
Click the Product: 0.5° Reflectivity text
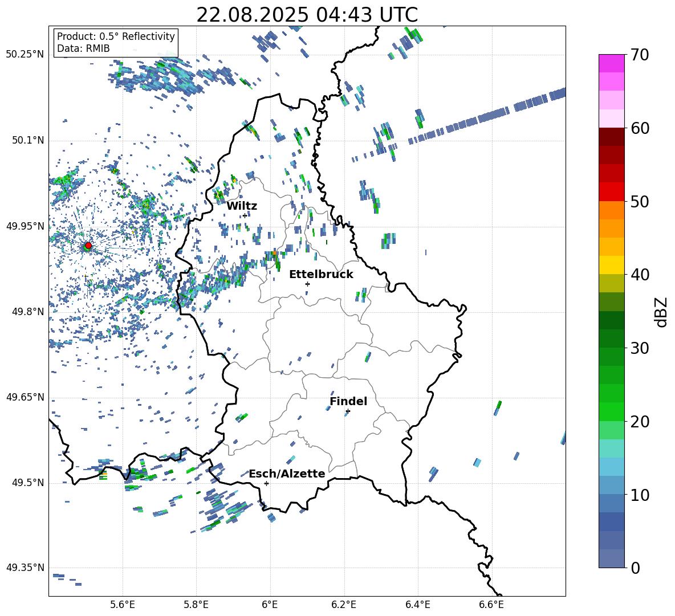point(116,36)
